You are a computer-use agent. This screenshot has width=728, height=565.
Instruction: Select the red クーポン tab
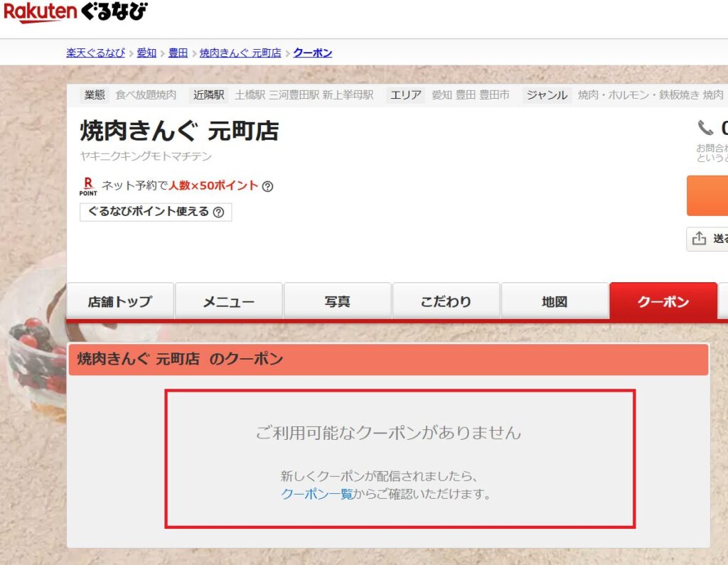[x=663, y=301]
